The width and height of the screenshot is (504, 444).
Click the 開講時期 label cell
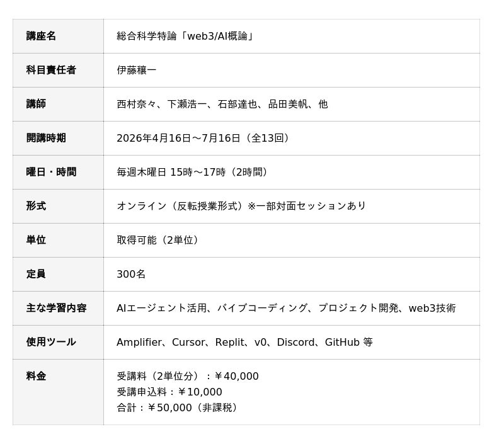tap(58, 138)
